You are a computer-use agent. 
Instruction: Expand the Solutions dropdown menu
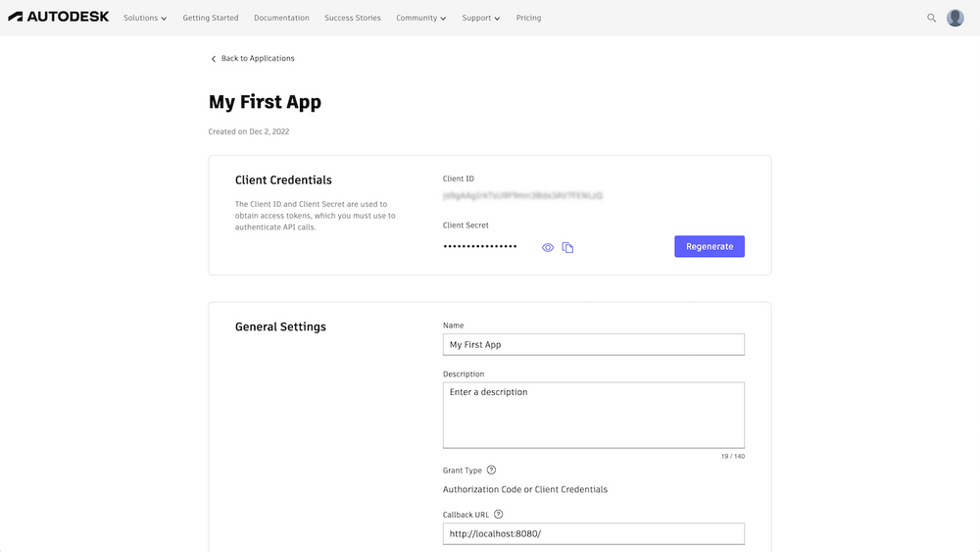pos(145,18)
